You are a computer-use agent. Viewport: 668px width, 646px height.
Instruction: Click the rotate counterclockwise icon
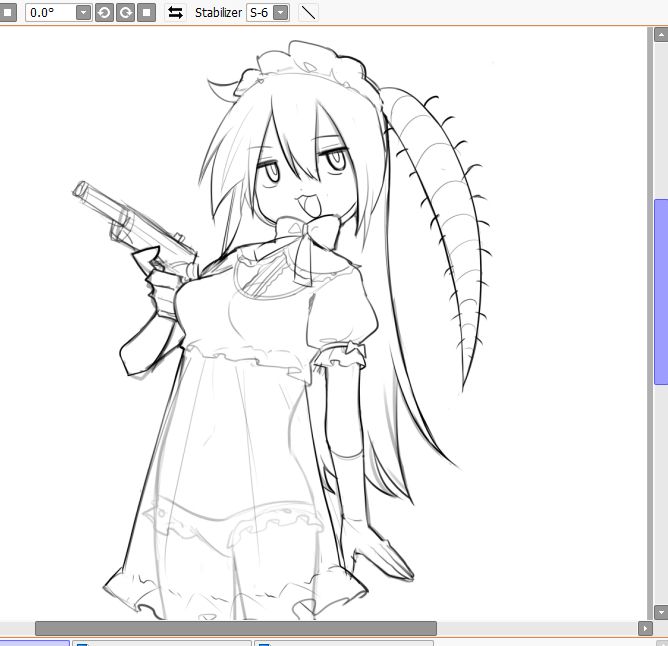pyautogui.click(x=104, y=13)
